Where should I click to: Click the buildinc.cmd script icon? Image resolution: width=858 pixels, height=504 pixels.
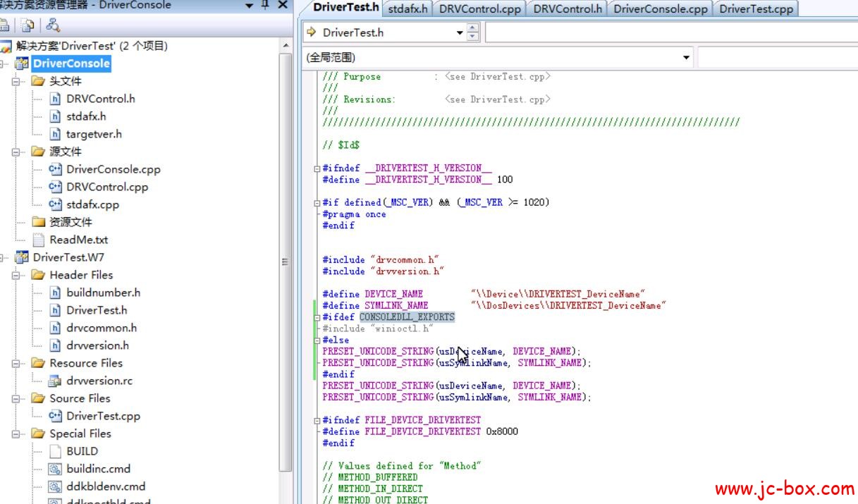(55, 469)
